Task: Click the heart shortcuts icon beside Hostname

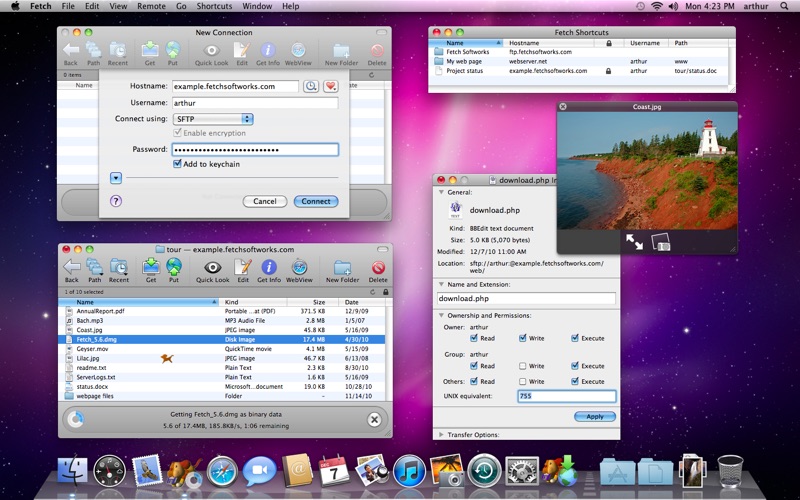Action: pos(331,86)
